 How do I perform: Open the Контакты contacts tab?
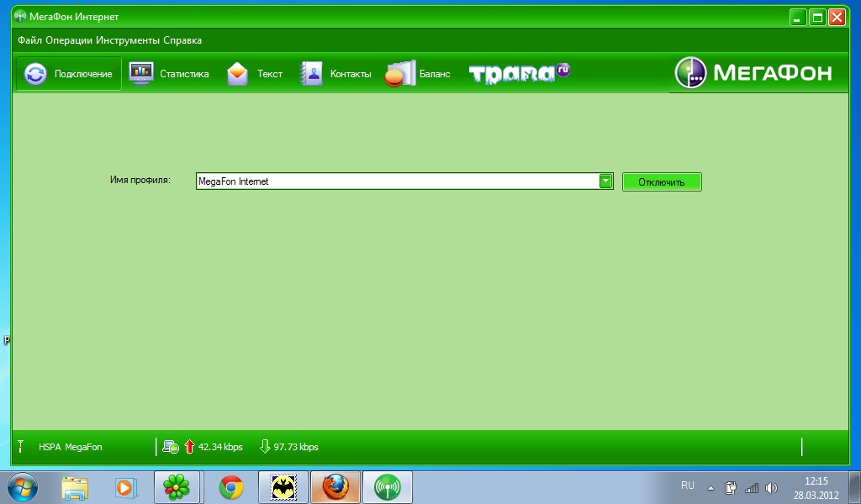click(x=335, y=73)
